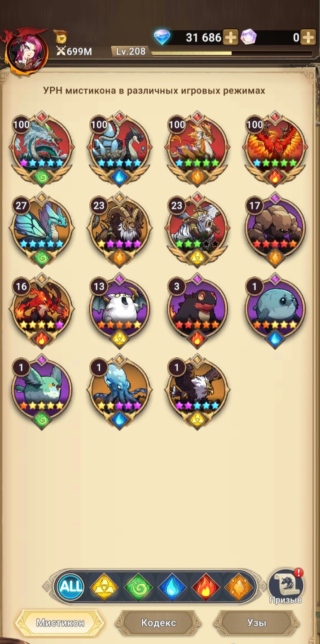Switch to the Кодекс tab
Image resolution: width=320 pixels, height=644 pixels.
coord(158,623)
